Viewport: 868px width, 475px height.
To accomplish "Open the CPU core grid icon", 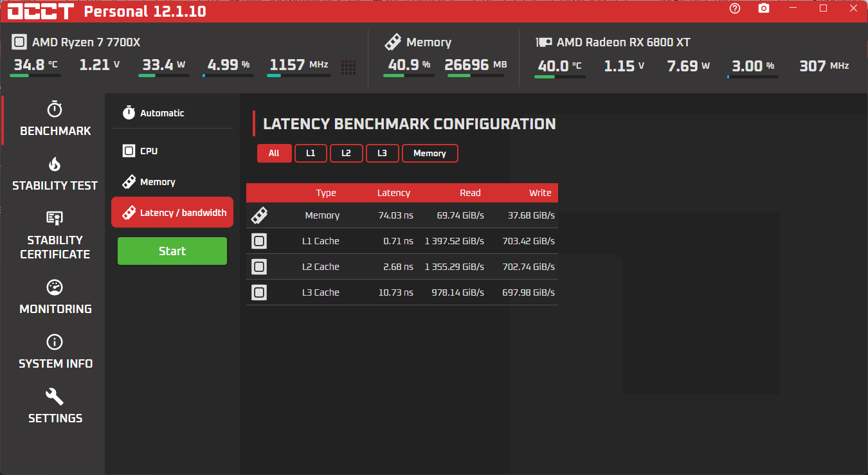I will [348, 67].
